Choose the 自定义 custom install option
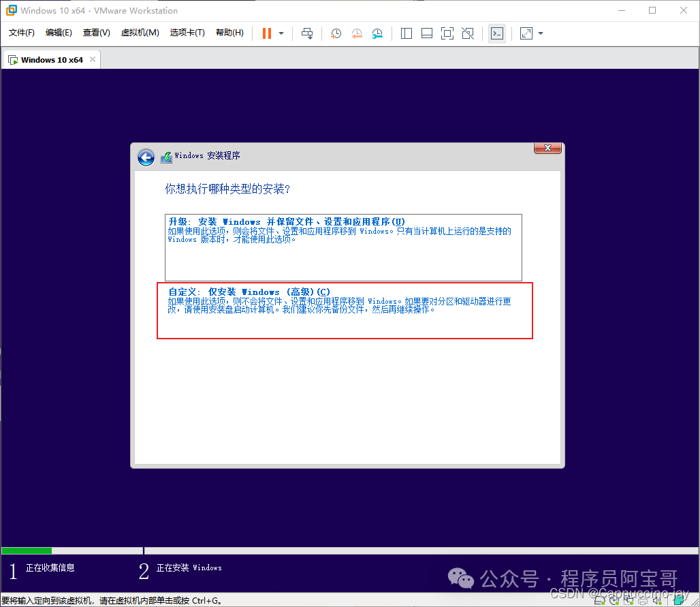 (x=345, y=311)
